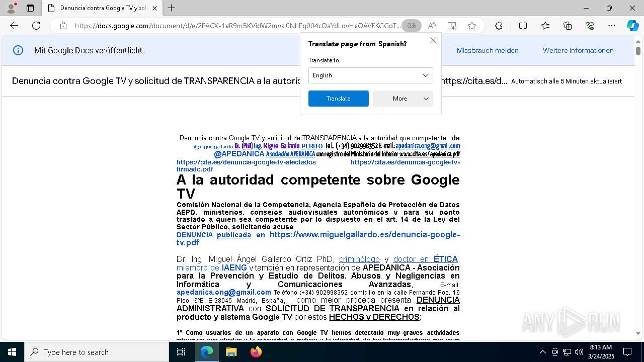Start Read aloud from address bar
Screen dimensions: 644x362
pos(432,26)
